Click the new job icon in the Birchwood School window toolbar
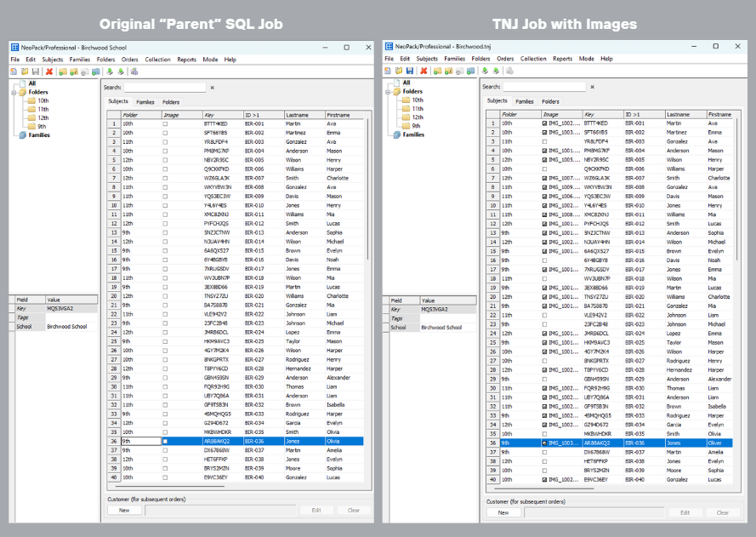Screen dimensions: 756x537 (14, 71)
